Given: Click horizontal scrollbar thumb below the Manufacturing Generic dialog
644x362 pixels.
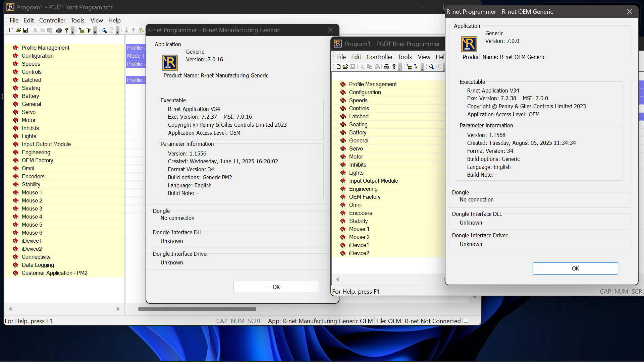Looking at the screenshot, I should pos(197,309).
